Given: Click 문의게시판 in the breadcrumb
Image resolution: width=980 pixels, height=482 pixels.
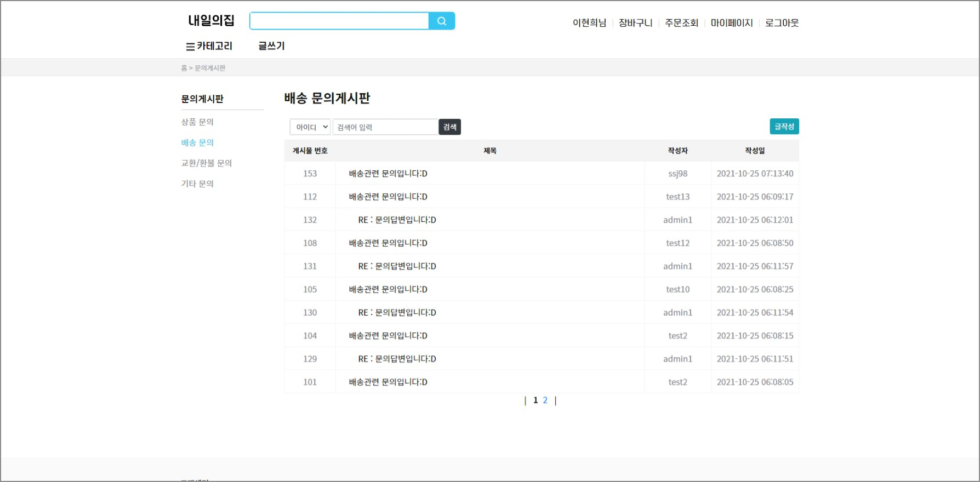Looking at the screenshot, I should 210,68.
